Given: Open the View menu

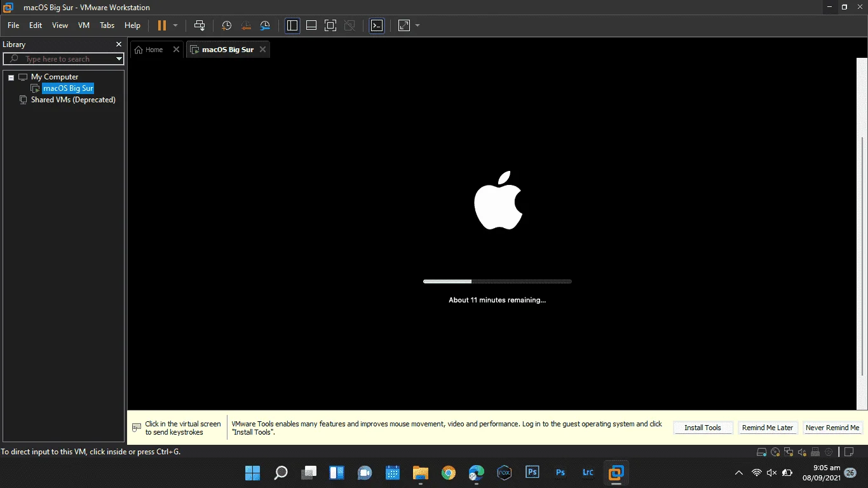Looking at the screenshot, I should tap(60, 25).
